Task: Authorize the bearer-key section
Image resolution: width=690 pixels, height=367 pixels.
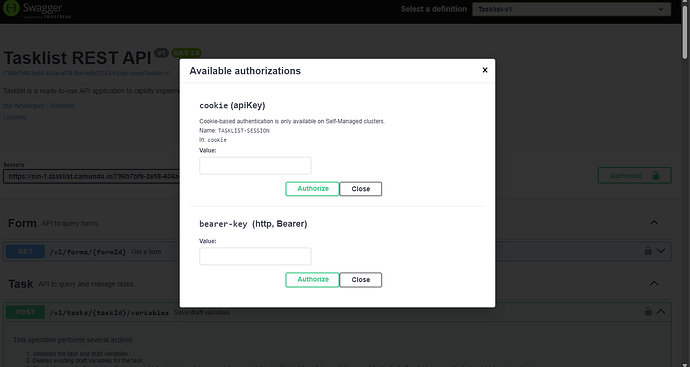Action: point(312,279)
